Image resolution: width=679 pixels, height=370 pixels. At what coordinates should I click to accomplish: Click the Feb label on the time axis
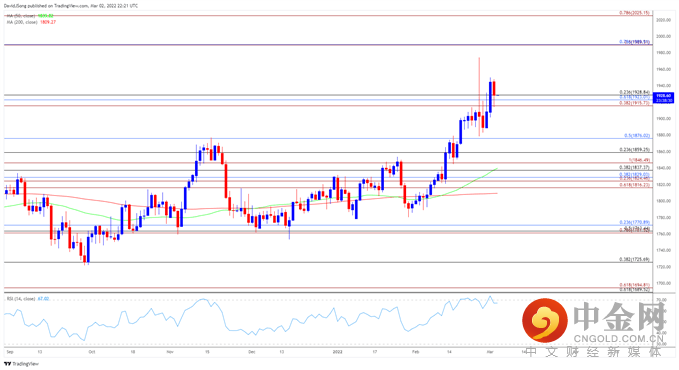pos(415,352)
